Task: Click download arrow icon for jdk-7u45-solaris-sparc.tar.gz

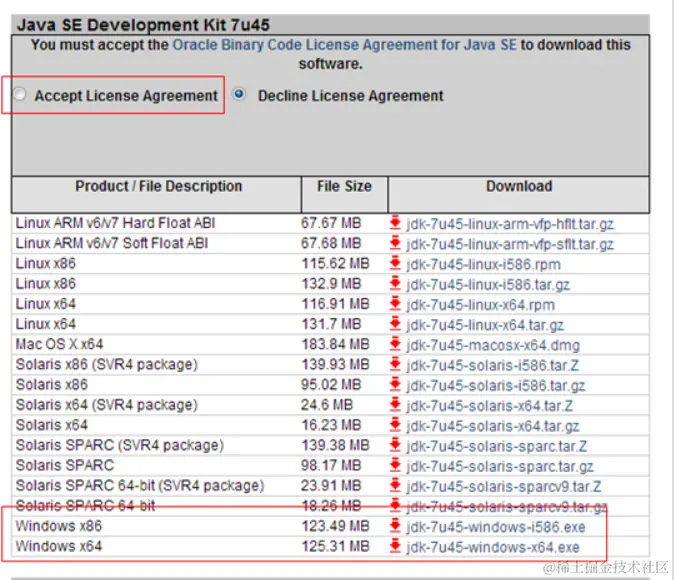Action: click(395, 465)
